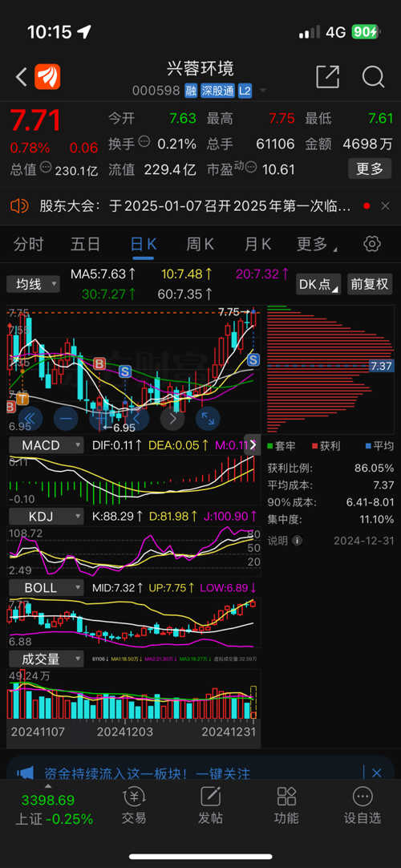The height and width of the screenshot is (868, 401).
Task: Open the DK点 dropdown
Action: click(318, 284)
